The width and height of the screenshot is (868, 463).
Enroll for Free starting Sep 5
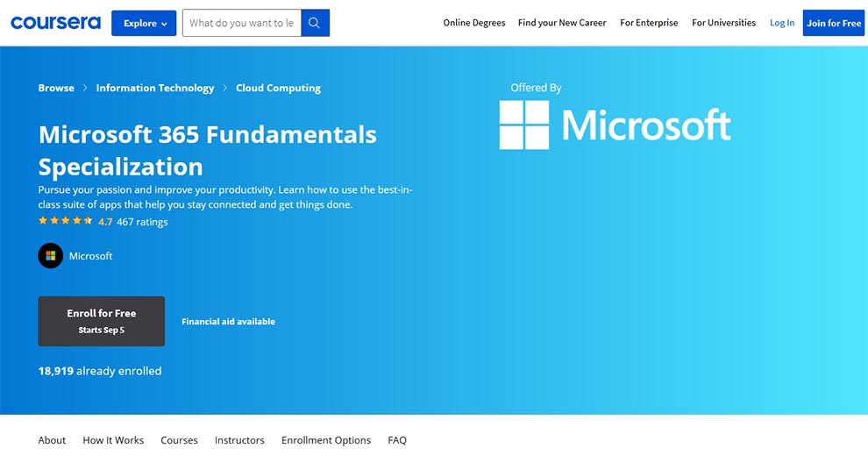102,321
